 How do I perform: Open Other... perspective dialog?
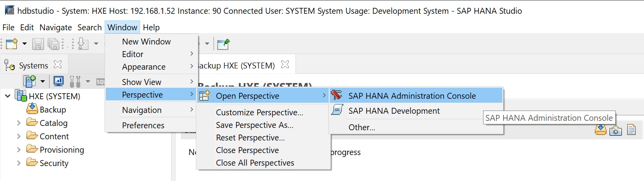(362, 127)
